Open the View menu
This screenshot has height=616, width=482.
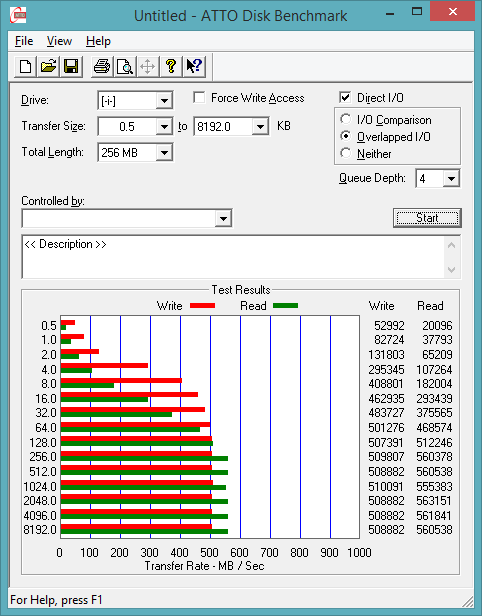point(59,41)
